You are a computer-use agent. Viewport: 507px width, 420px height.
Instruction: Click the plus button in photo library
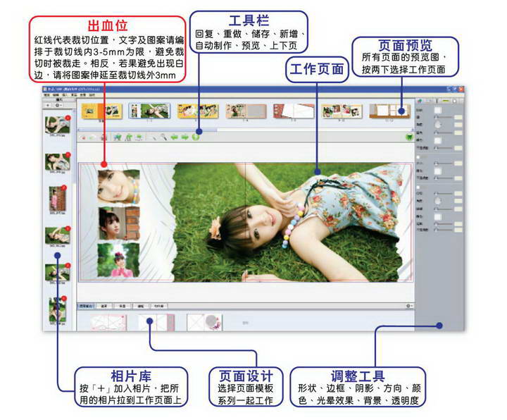click(48, 105)
